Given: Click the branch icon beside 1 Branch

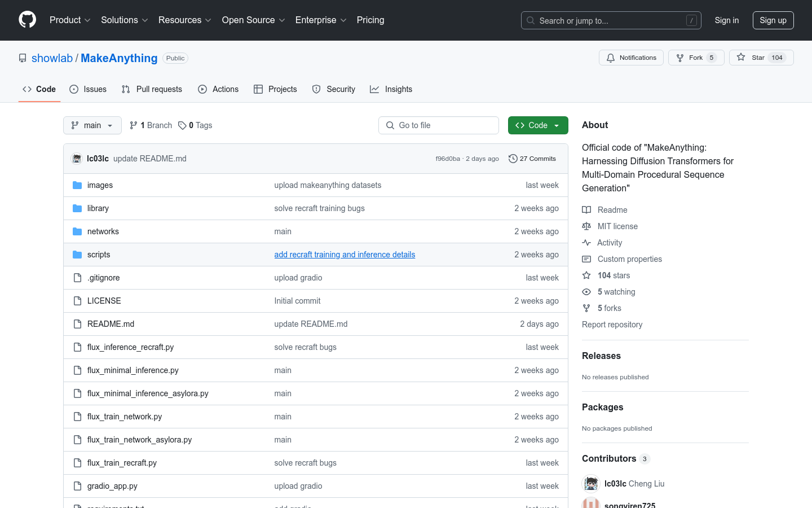Looking at the screenshot, I should (x=134, y=125).
